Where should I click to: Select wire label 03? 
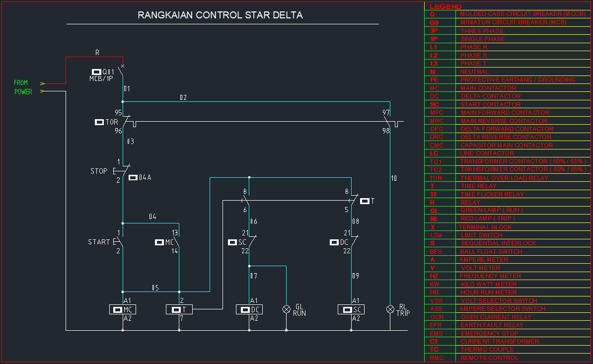coord(131,142)
